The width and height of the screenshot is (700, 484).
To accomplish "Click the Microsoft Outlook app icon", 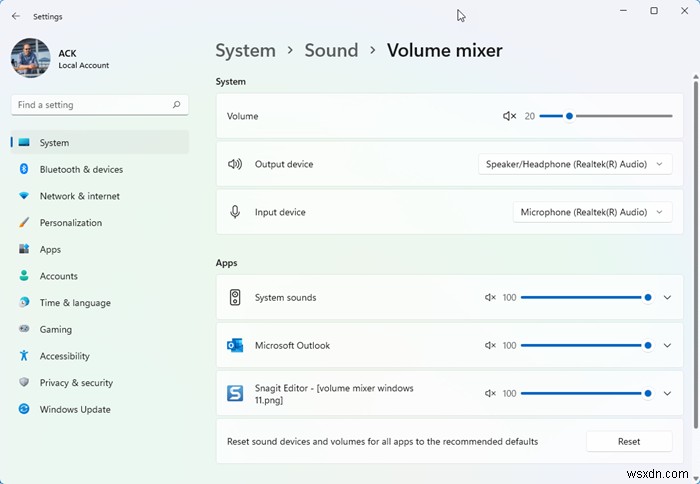I will pos(235,345).
